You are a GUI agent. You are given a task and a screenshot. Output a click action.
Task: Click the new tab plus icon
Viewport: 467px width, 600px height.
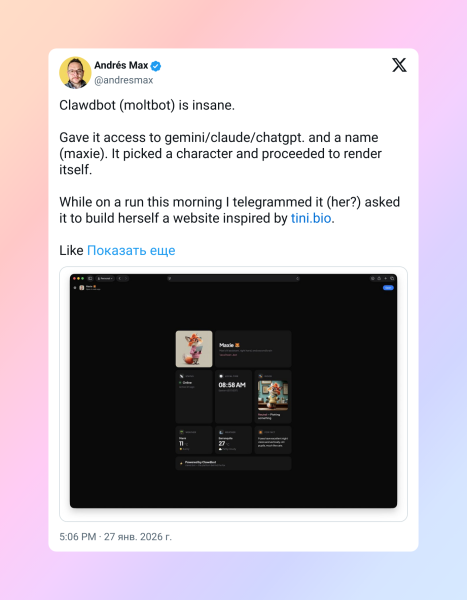coord(385,279)
